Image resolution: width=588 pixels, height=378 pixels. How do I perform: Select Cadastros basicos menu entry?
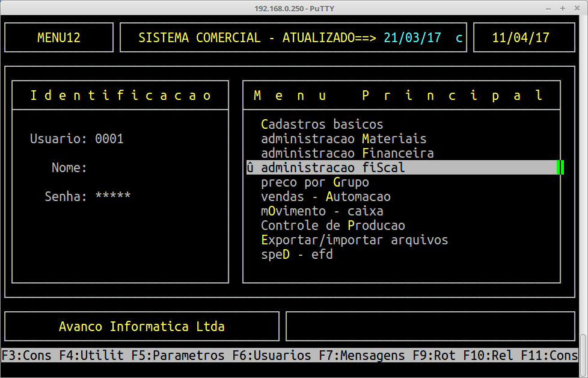point(322,125)
